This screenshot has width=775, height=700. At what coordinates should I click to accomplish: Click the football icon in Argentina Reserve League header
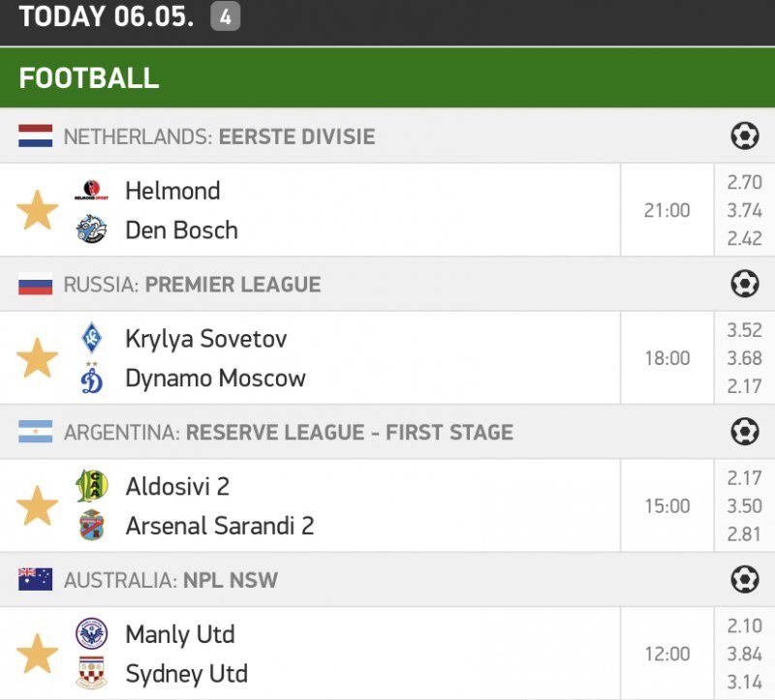coord(744,432)
